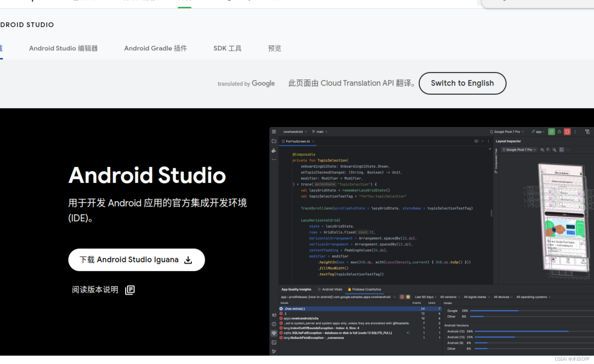Toggle the fatal errors red filter icon
Viewport: 594px width, 364px height.
click(x=402, y=297)
